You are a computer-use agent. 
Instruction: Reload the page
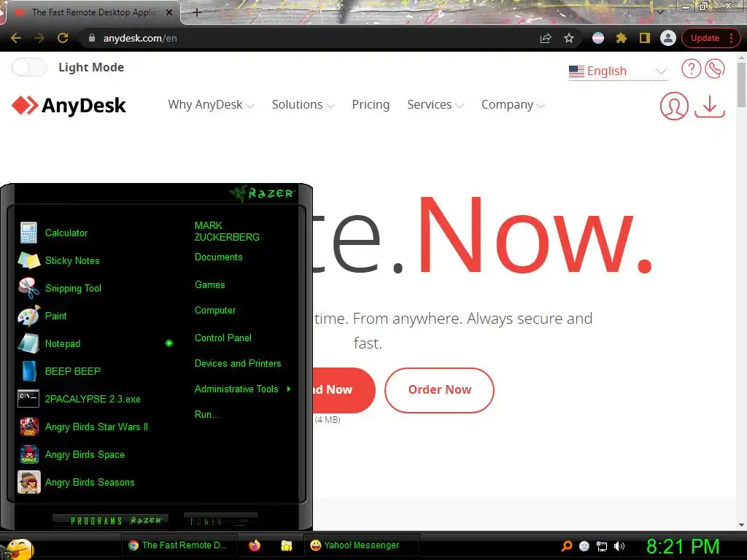pyautogui.click(x=63, y=38)
